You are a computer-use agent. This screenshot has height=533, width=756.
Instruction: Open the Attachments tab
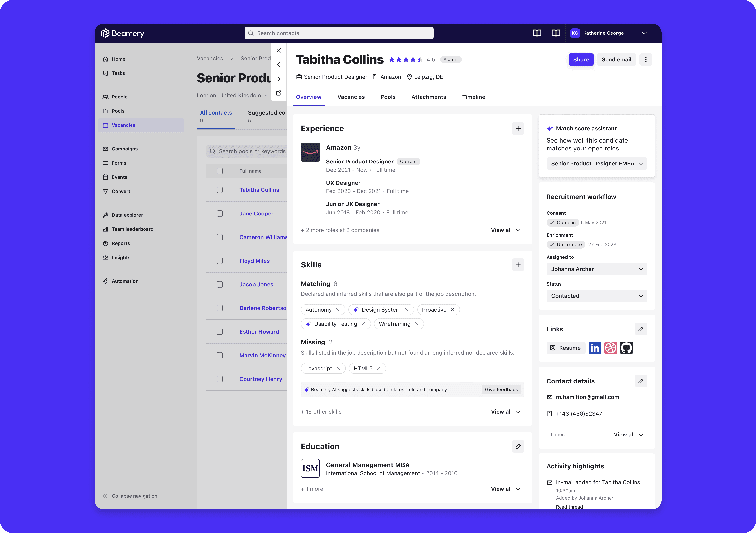[428, 97]
